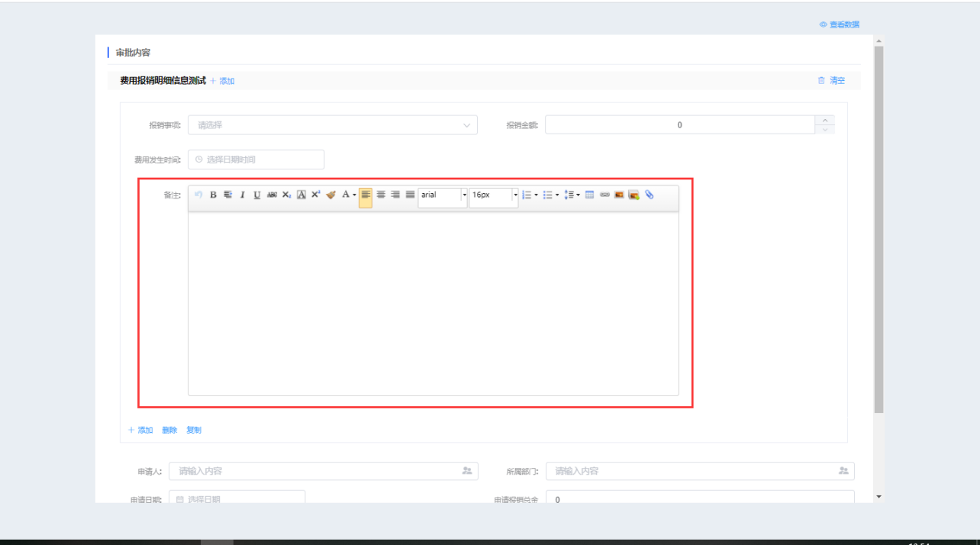Click the 申请人 input field
The width and height of the screenshot is (980, 545).
(324, 471)
